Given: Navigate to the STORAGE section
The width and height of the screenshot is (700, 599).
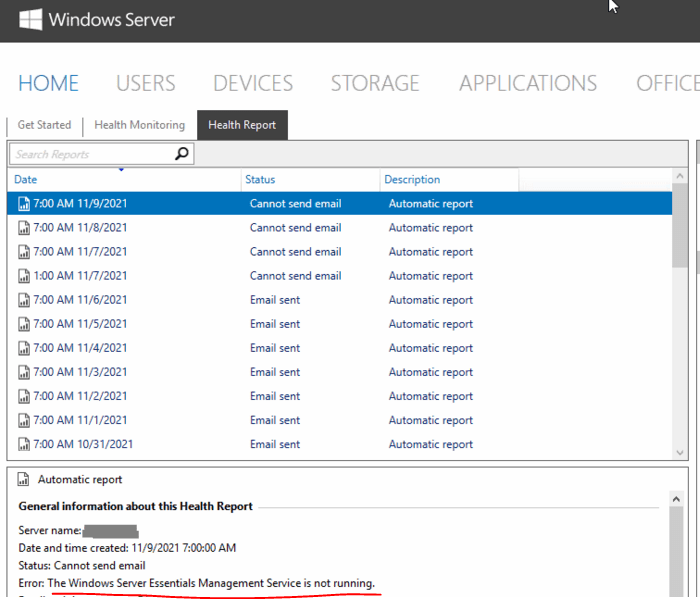Looking at the screenshot, I should pos(376,83).
